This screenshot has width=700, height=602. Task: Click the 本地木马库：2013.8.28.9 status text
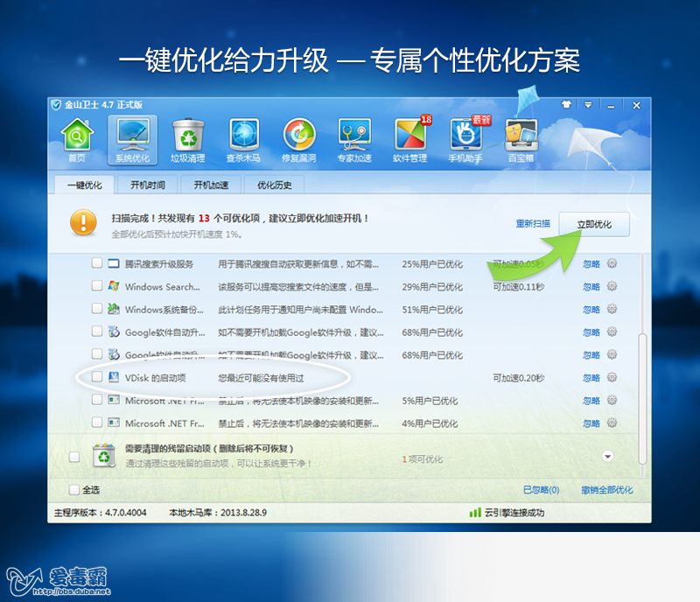218,513
